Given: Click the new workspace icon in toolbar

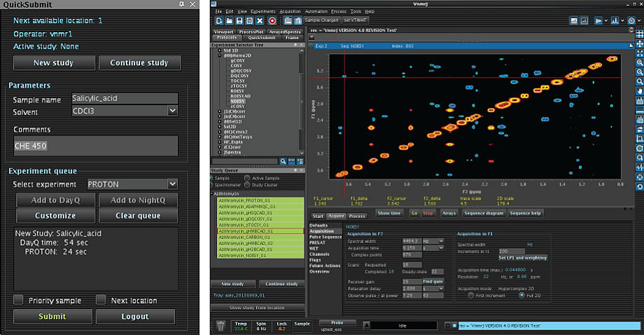Looking at the screenshot, I should pos(220,21).
